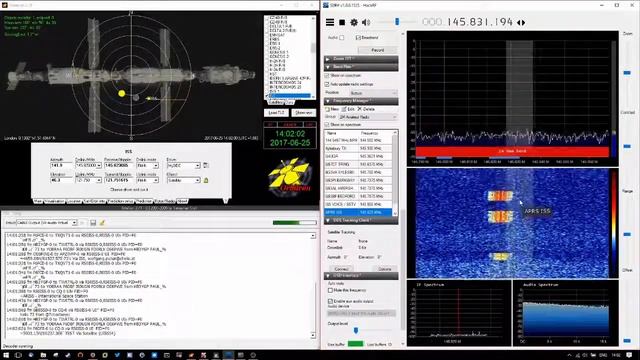Click the frequency list scrollbar
Image resolution: width=640 pixels, height=360 pixels.
click(x=395, y=173)
